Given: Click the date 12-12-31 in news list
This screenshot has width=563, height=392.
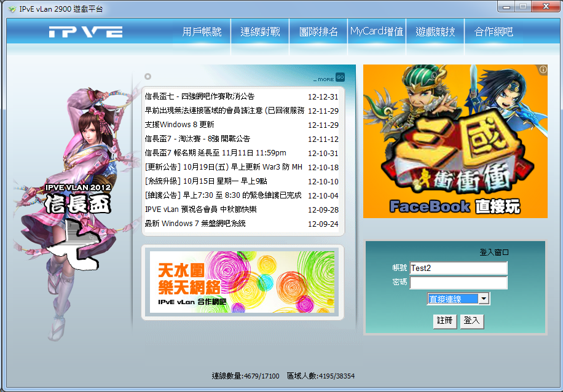Looking at the screenshot, I should click(x=323, y=97).
